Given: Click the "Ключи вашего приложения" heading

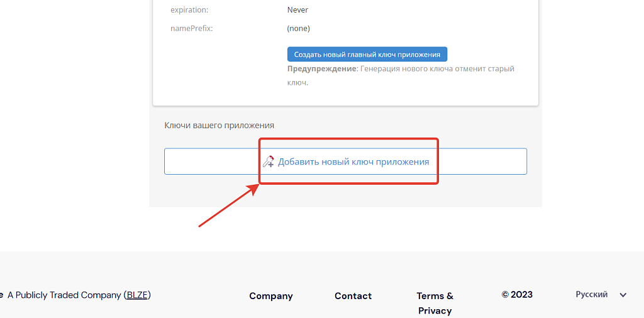Looking at the screenshot, I should tap(219, 126).
